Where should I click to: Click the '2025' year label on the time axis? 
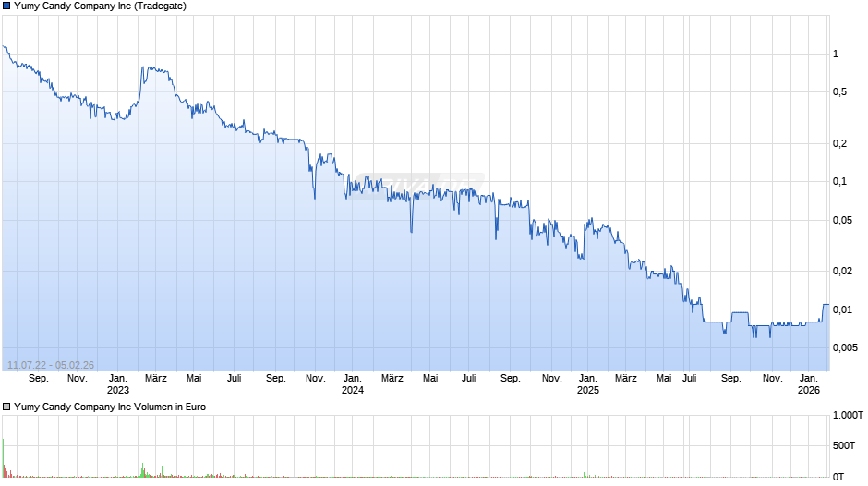pyautogui.click(x=588, y=390)
